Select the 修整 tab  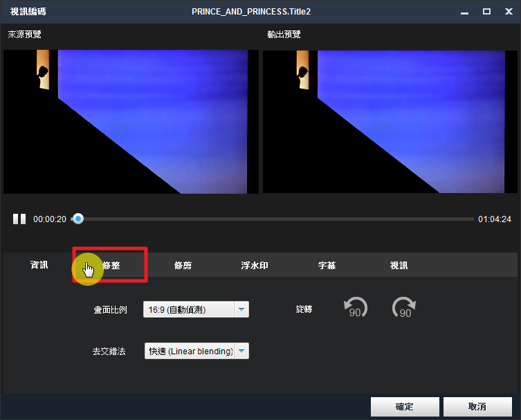(x=111, y=265)
